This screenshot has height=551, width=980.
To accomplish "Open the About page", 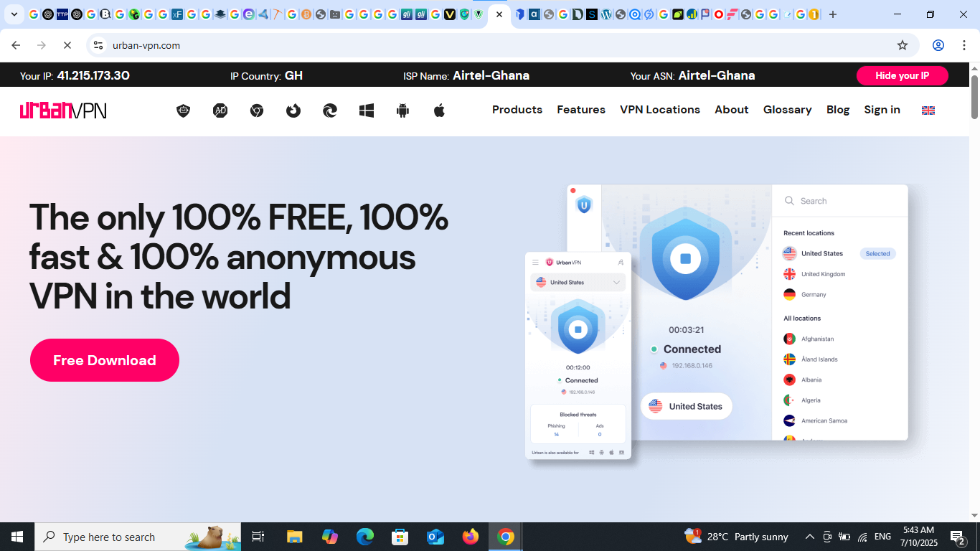I will (x=732, y=110).
